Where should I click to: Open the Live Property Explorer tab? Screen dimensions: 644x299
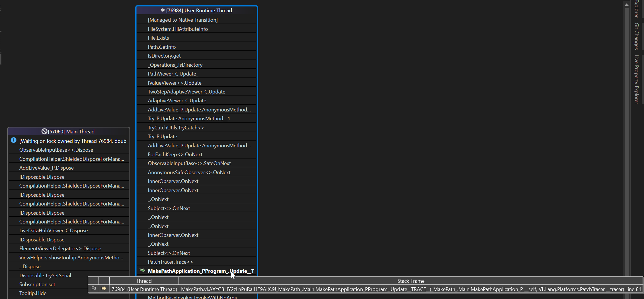637,79
